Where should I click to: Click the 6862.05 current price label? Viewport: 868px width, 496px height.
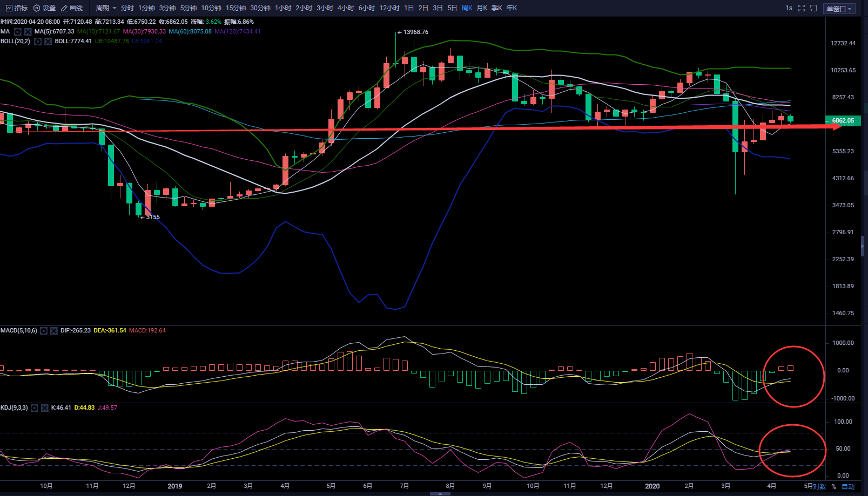click(x=843, y=121)
